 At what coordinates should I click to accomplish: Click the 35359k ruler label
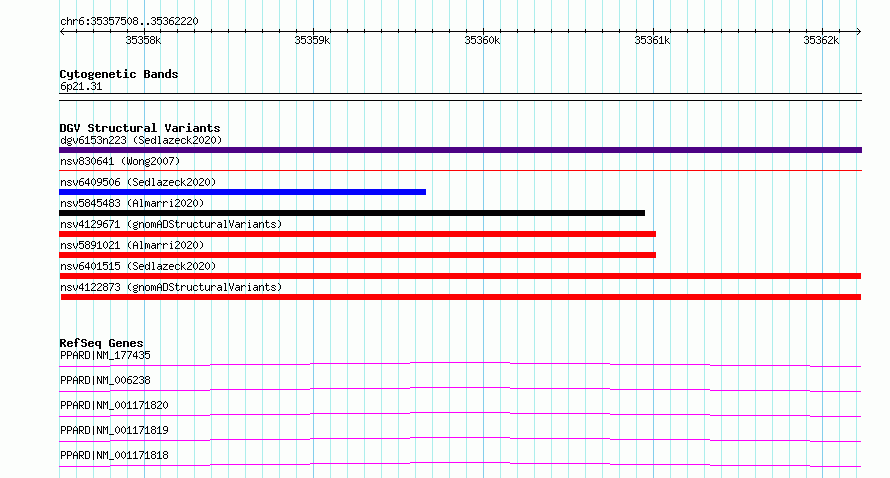pos(312,40)
